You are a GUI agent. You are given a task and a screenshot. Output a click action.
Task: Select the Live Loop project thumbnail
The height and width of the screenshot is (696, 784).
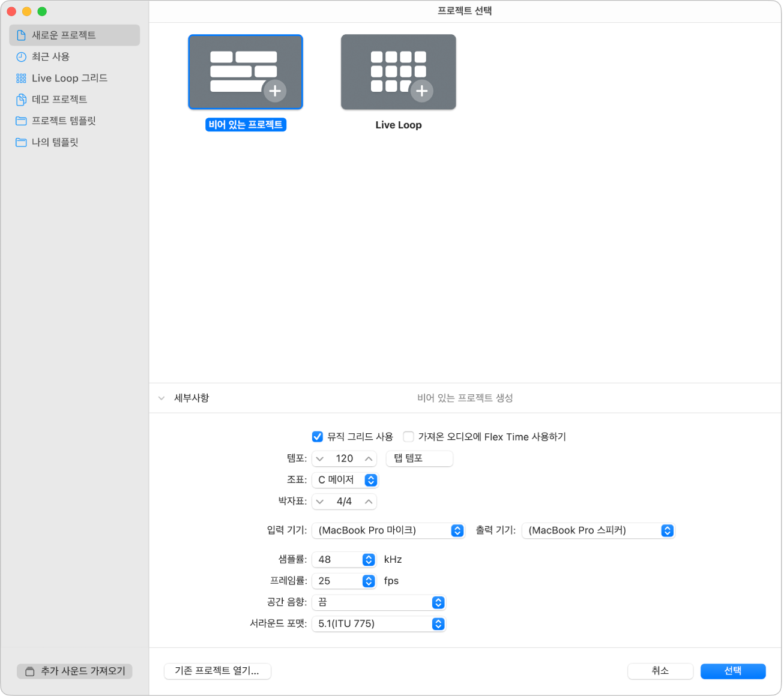[x=399, y=72]
